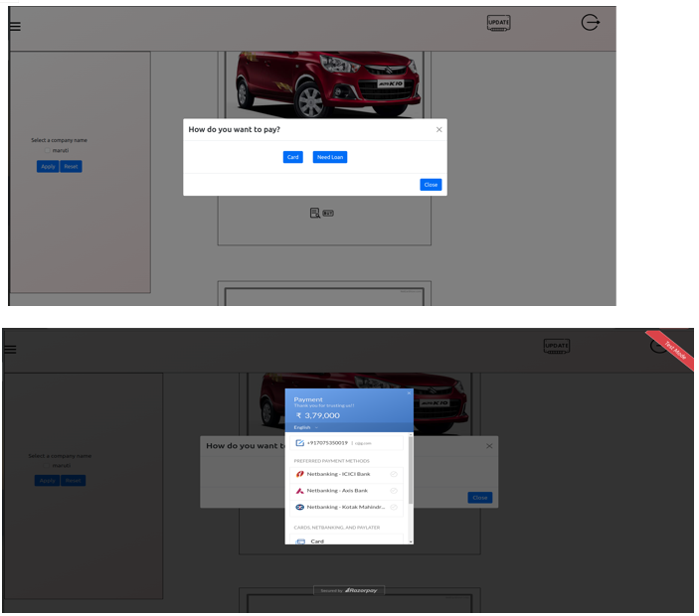The height and width of the screenshot is (616, 699).
Task: Select Netbanking - Axis Bank option
Action: (x=346, y=491)
